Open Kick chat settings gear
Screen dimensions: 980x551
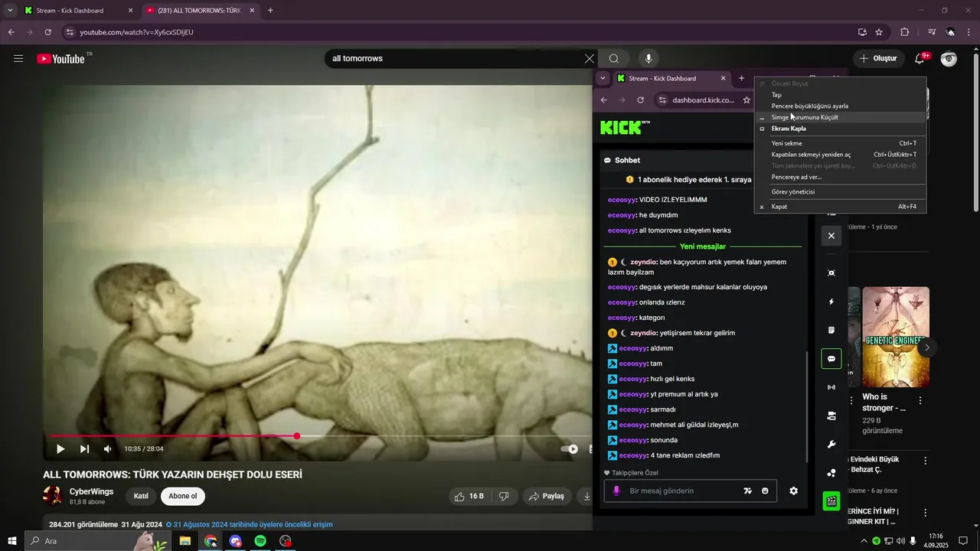click(x=793, y=491)
